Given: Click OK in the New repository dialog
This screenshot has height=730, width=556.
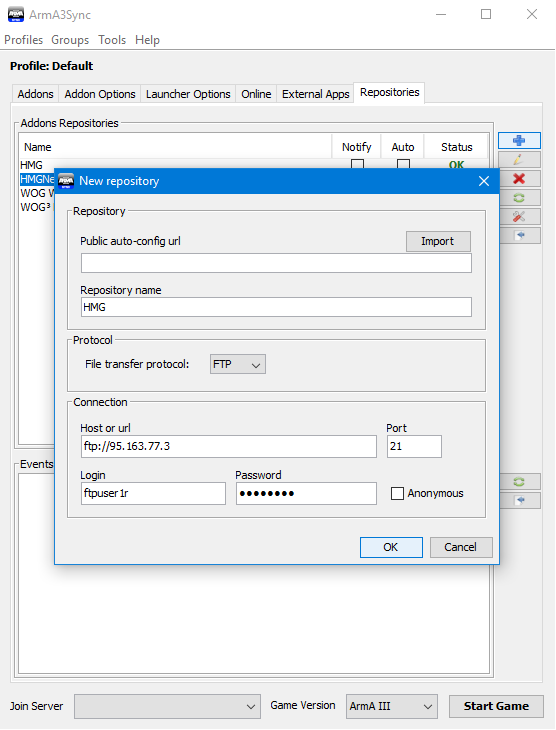Looking at the screenshot, I should pyautogui.click(x=391, y=547).
